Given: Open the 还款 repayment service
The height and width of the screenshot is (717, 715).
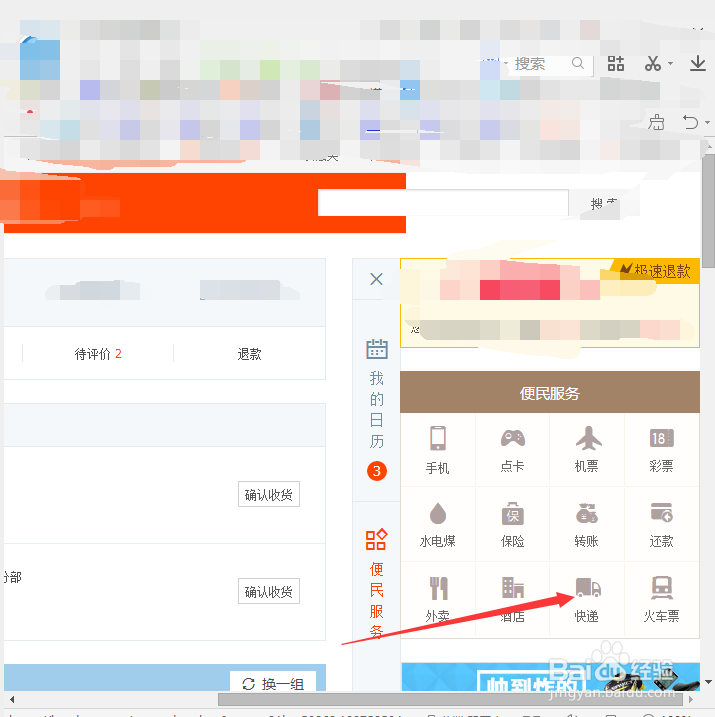Looking at the screenshot, I should [662, 525].
